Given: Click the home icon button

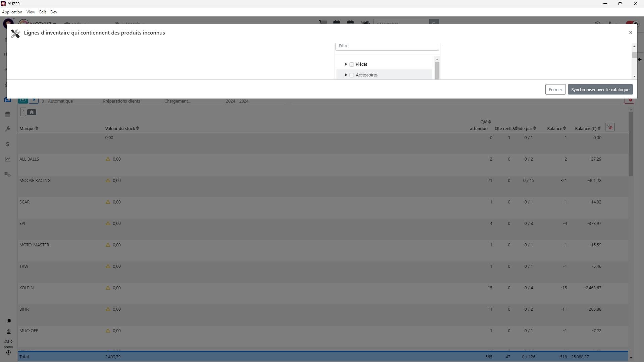Looking at the screenshot, I should point(32,112).
